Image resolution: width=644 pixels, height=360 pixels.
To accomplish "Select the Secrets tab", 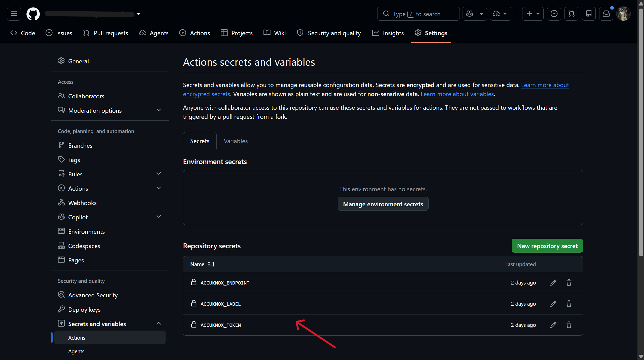I will tap(200, 141).
